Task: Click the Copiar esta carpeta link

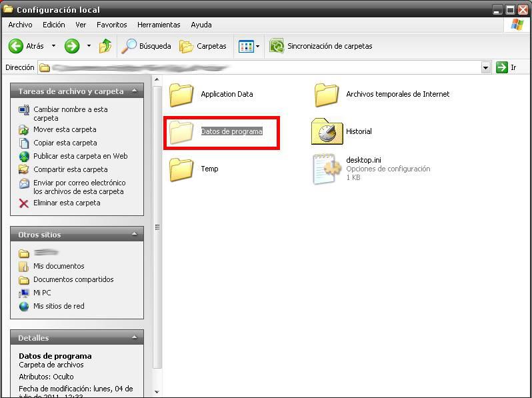Action: tap(65, 143)
